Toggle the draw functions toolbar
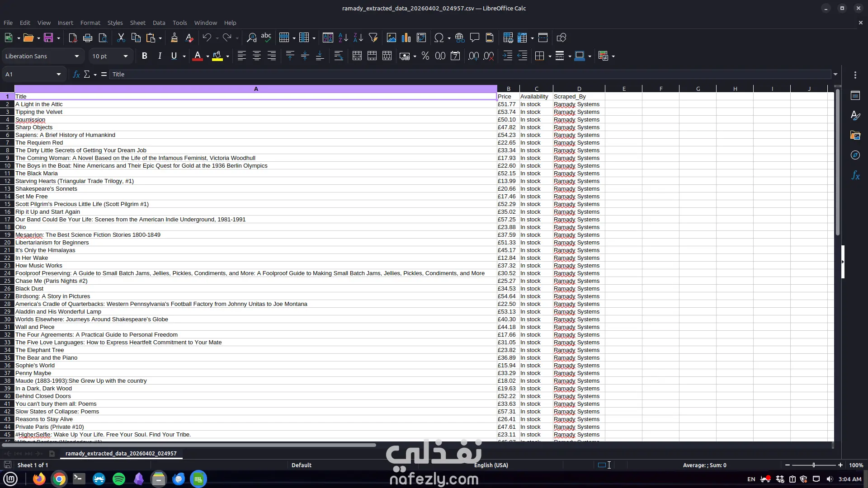 tap(561, 38)
